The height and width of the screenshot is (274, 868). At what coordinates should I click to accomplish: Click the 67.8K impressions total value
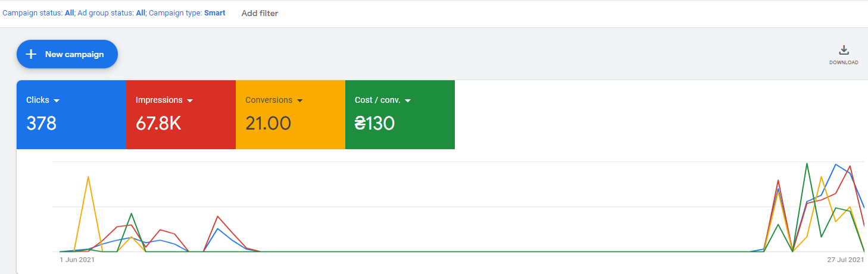tap(158, 124)
